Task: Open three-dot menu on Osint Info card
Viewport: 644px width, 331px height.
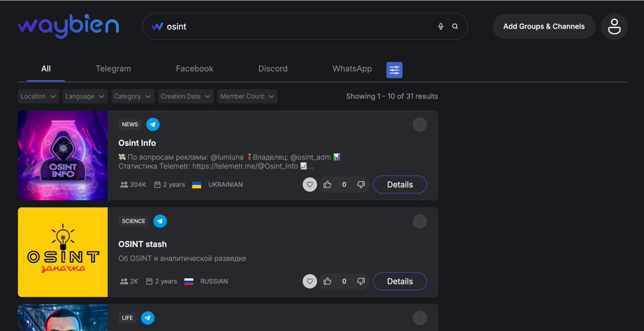Action: [x=420, y=124]
